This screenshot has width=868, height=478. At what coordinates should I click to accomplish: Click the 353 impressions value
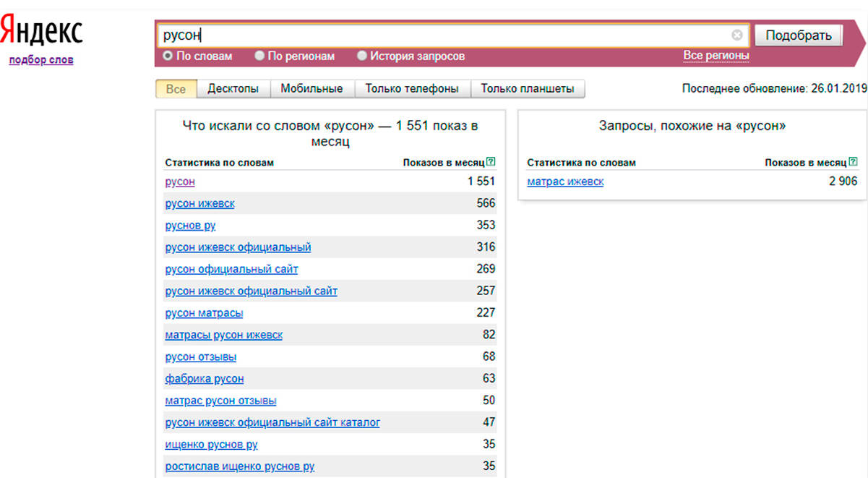486,225
